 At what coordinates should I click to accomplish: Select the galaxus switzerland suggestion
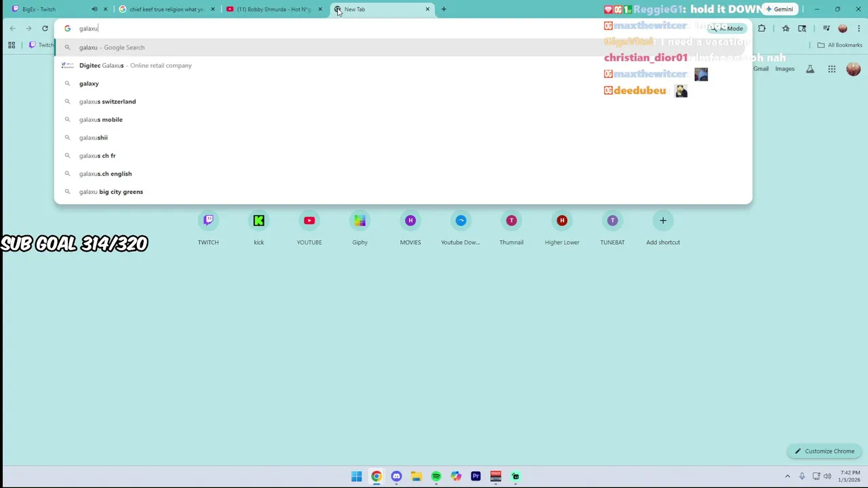(403, 102)
